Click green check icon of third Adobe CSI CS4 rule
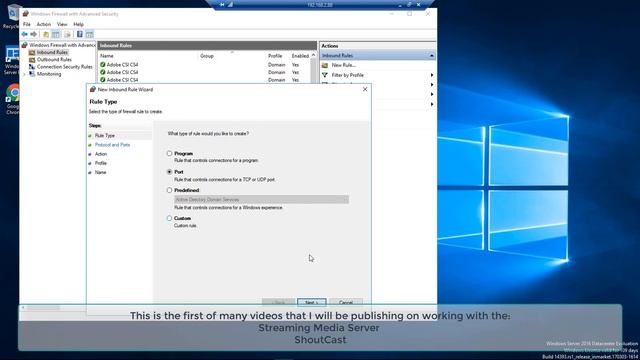The image size is (640, 360). pyautogui.click(x=103, y=80)
